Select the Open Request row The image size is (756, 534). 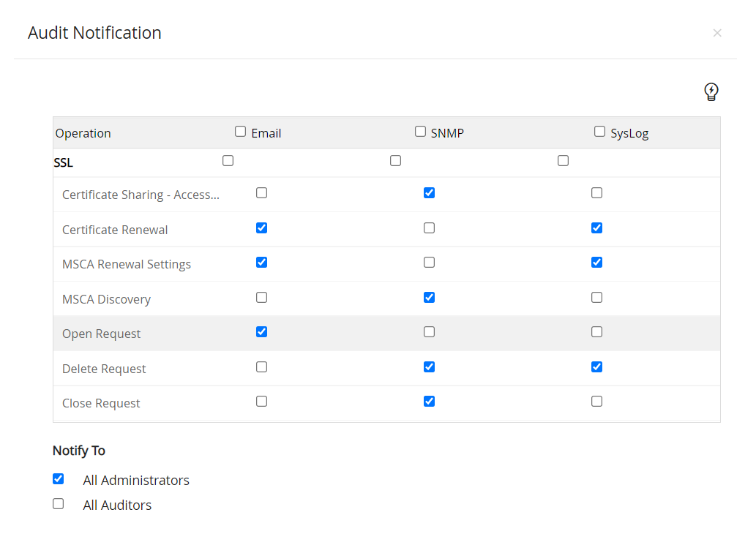(101, 333)
